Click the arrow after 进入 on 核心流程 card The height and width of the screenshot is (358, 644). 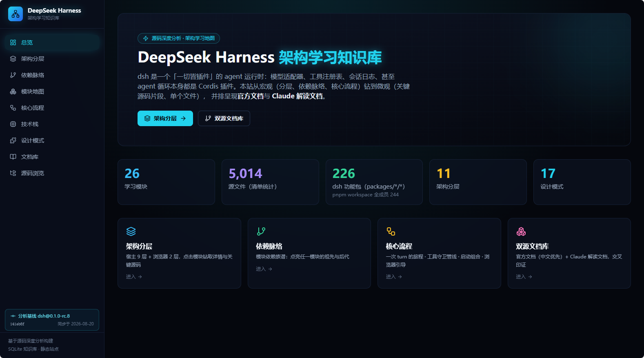(x=400, y=277)
